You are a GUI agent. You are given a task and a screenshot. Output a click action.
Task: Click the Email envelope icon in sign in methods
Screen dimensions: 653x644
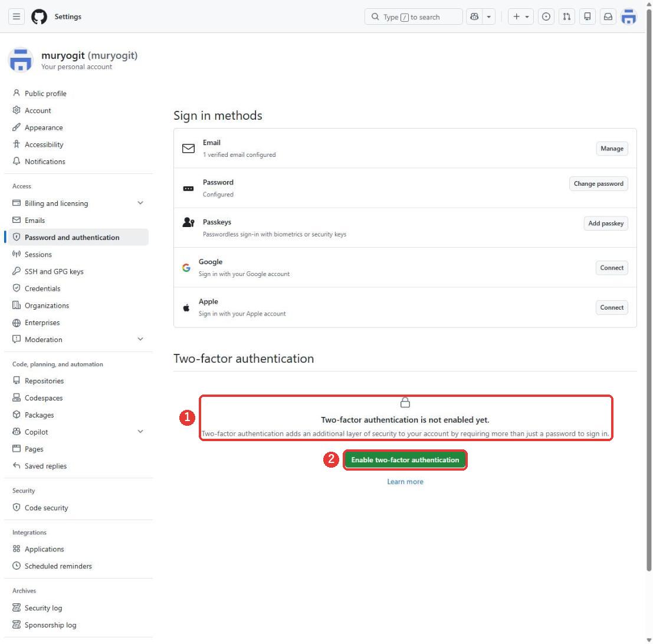click(x=188, y=148)
